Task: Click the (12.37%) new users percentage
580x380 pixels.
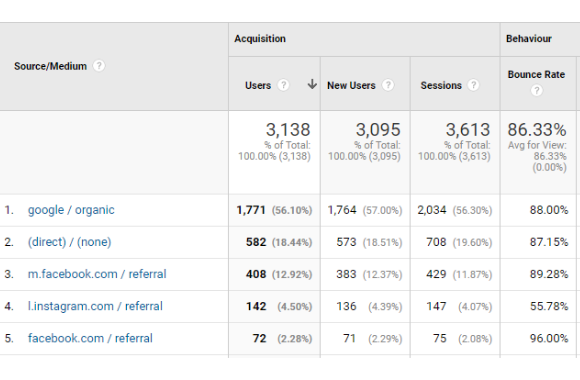Action: (x=382, y=275)
